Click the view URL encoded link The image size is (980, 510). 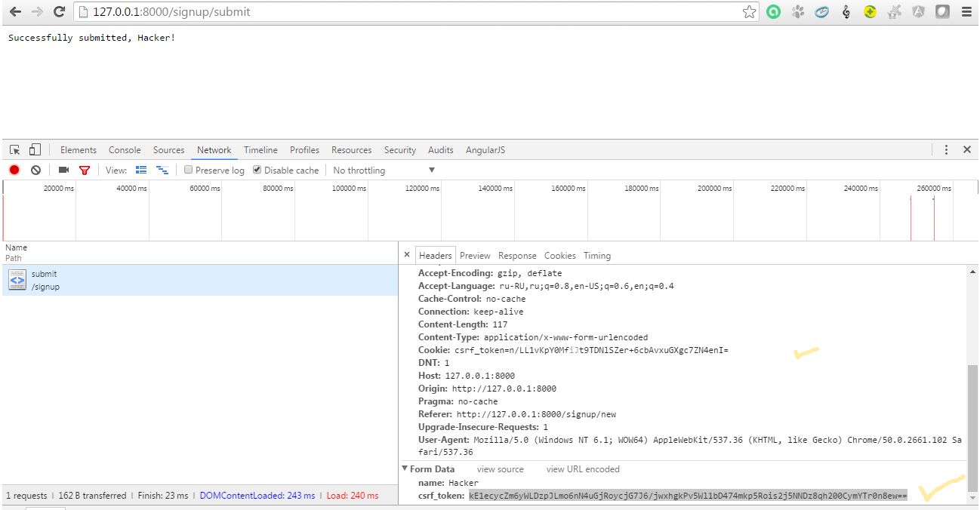[583, 469]
